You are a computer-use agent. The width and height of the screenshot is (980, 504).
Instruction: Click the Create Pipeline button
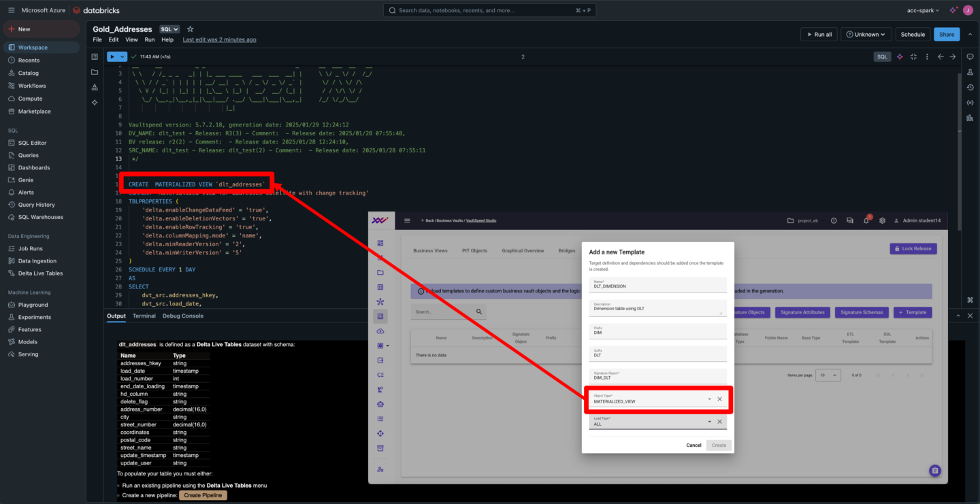[x=203, y=495]
